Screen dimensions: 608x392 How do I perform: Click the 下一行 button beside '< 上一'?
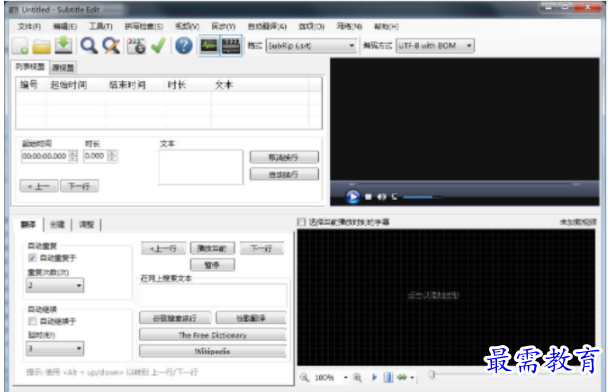click(x=79, y=186)
